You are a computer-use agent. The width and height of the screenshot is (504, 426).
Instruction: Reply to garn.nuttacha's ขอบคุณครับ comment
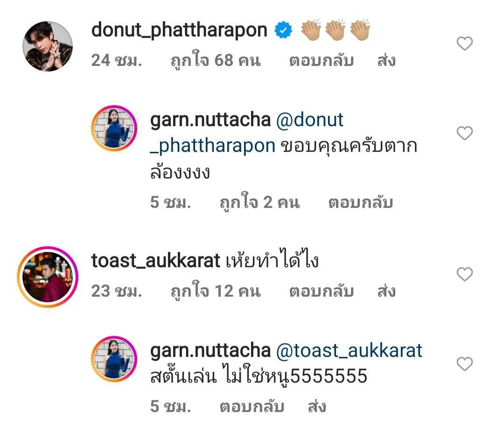(361, 203)
